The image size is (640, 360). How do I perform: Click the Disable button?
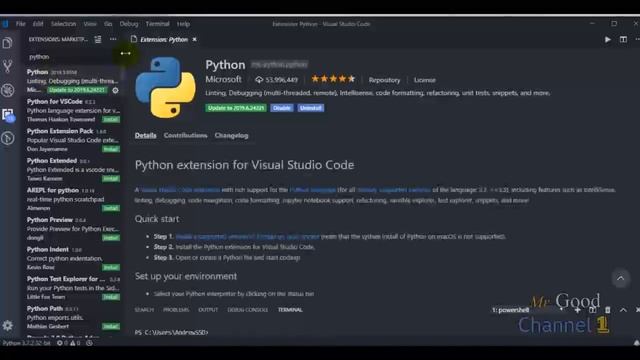click(x=282, y=108)
